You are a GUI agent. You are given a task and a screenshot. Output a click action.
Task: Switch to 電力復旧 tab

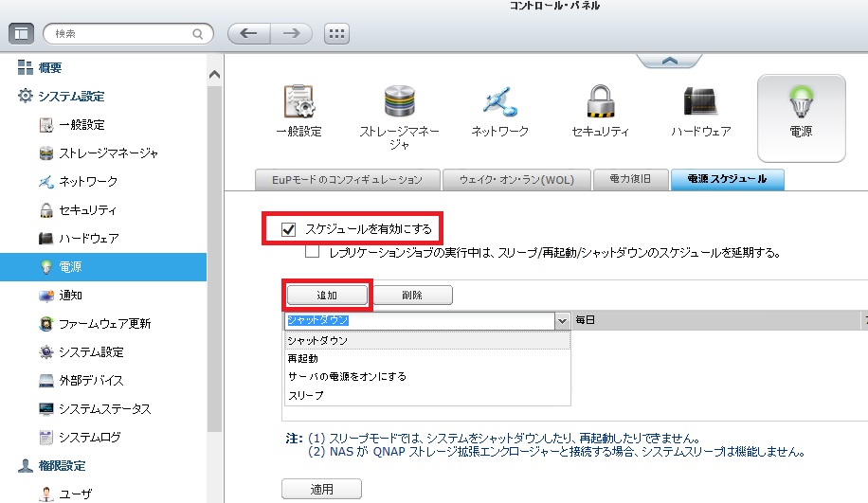point(630,180)
